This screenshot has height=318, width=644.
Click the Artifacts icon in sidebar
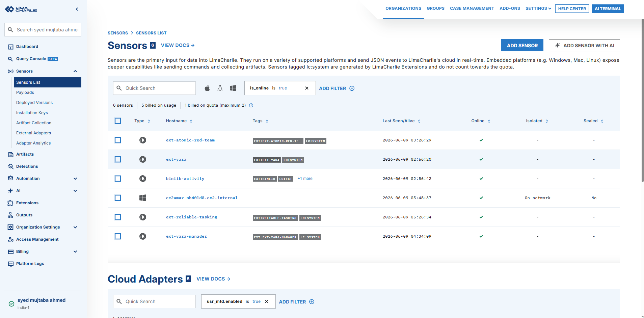pyautogui.click(x=11, y=155)
